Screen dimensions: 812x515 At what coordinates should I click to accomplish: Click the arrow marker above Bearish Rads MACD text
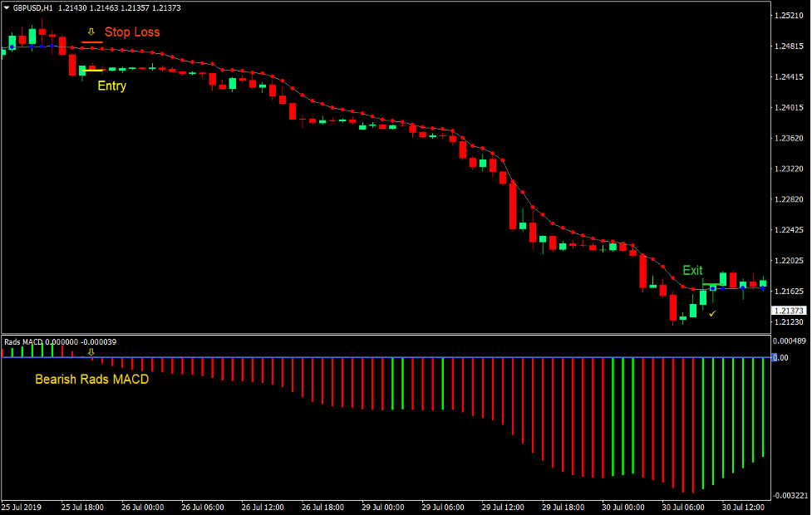click(x=91, y=351)
